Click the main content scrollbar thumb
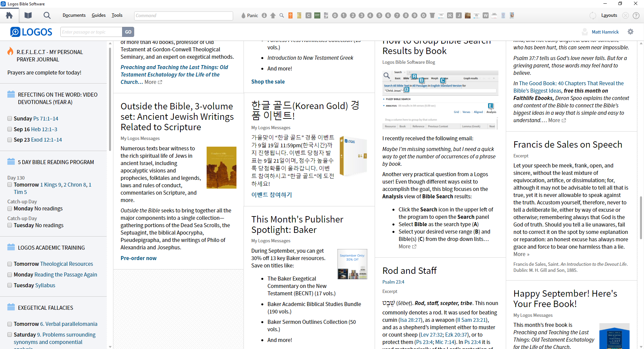Screen dimensions: 644x349 coord(641,217)
